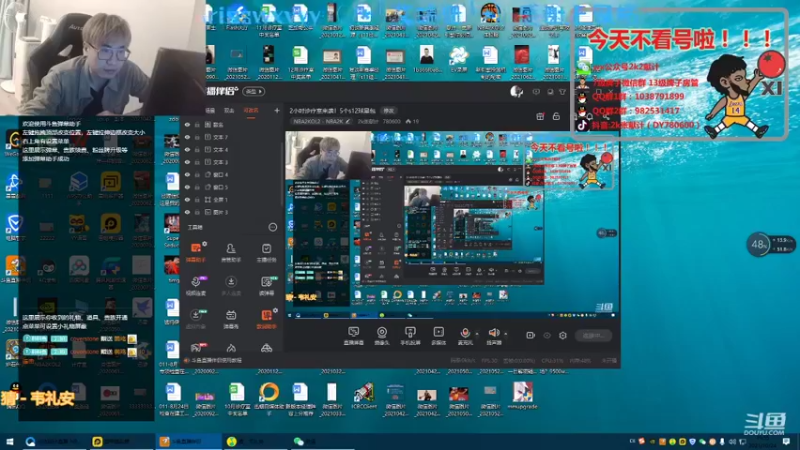This screenshot has height=450, width=800.
Task: Collapse the 工具箱 toolbox section
Action: click(273, 227)
